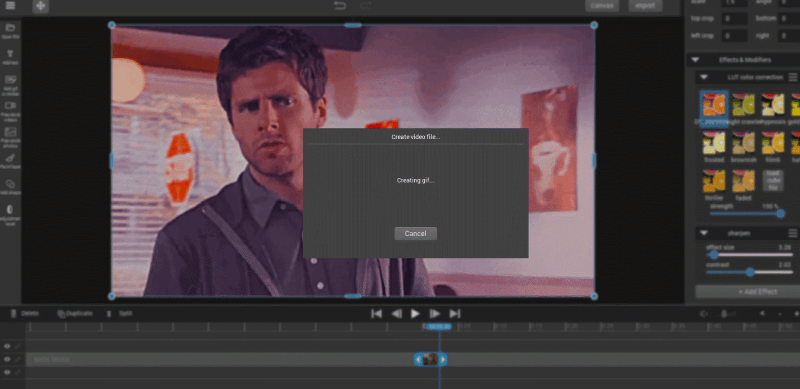
Task: Toggle lock on the bottom track
Action: (17, 373)
